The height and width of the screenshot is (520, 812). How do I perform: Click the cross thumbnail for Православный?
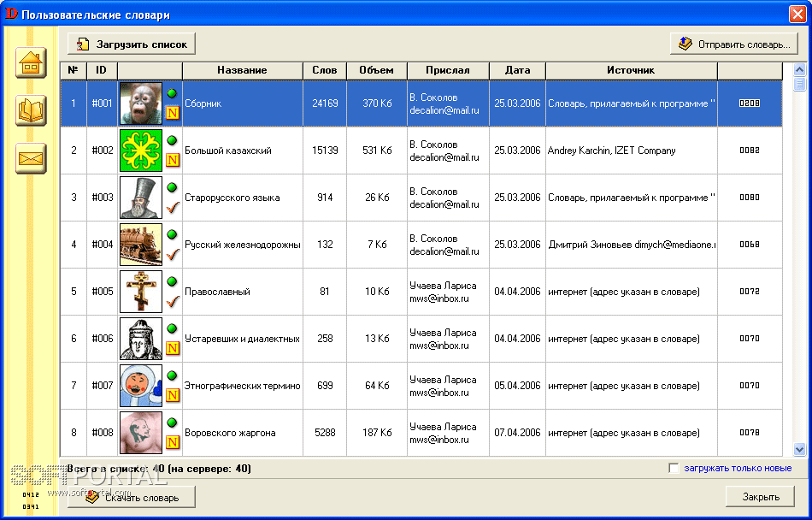point(141,292)
